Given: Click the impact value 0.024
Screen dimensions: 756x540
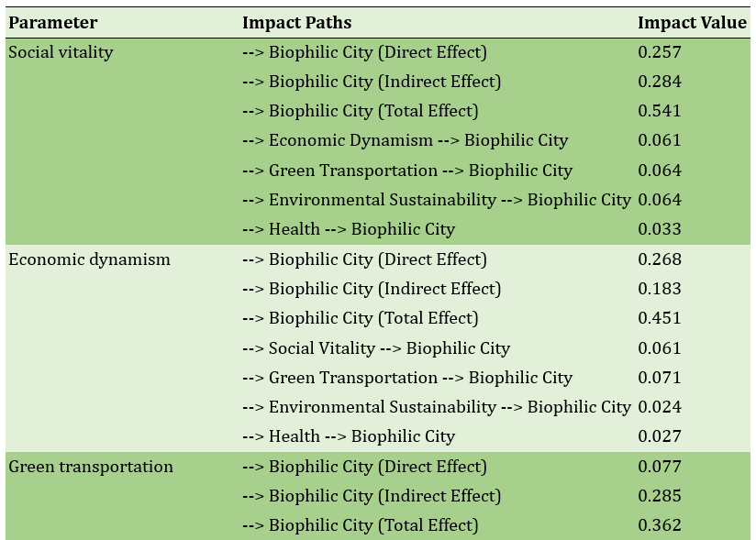Looking at the screenshot, I should pos(660,407).
